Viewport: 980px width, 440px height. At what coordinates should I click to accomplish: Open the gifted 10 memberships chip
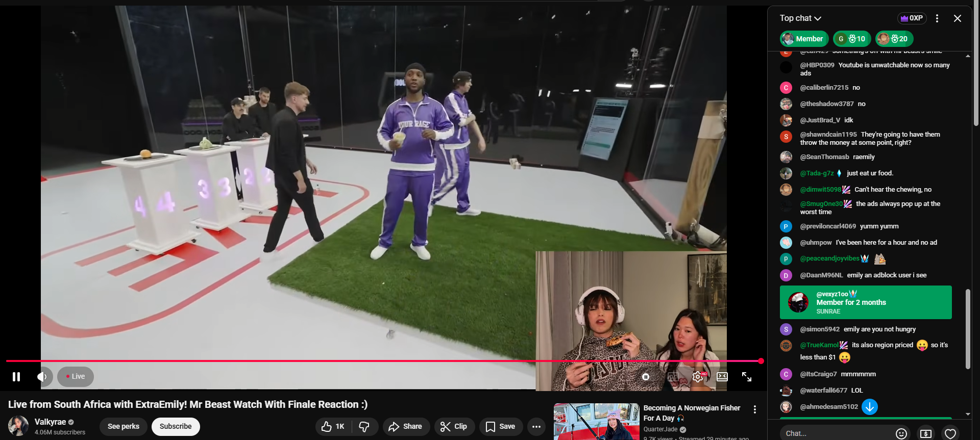point(852,39)
